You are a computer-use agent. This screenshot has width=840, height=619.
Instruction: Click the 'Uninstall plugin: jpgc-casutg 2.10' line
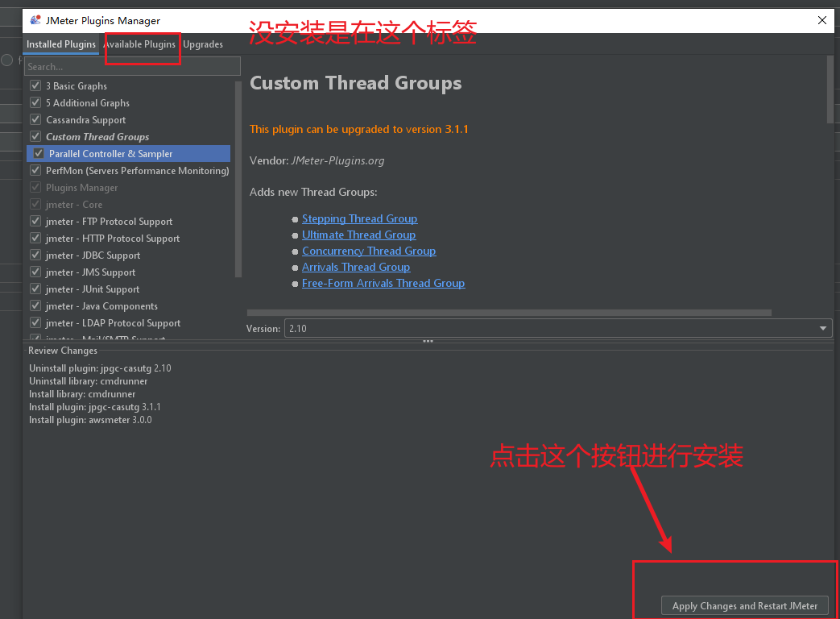pyautogui.click(x=100, y=368)
